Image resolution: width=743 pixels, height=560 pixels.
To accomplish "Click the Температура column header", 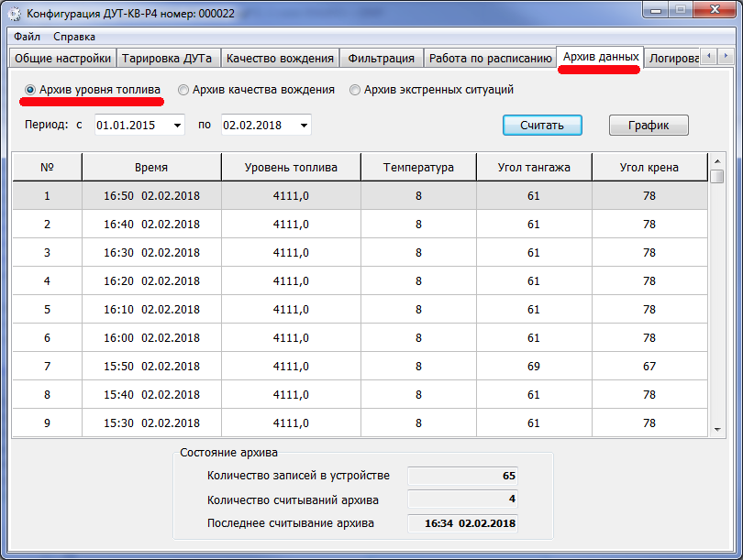I will tap(418, 167).
